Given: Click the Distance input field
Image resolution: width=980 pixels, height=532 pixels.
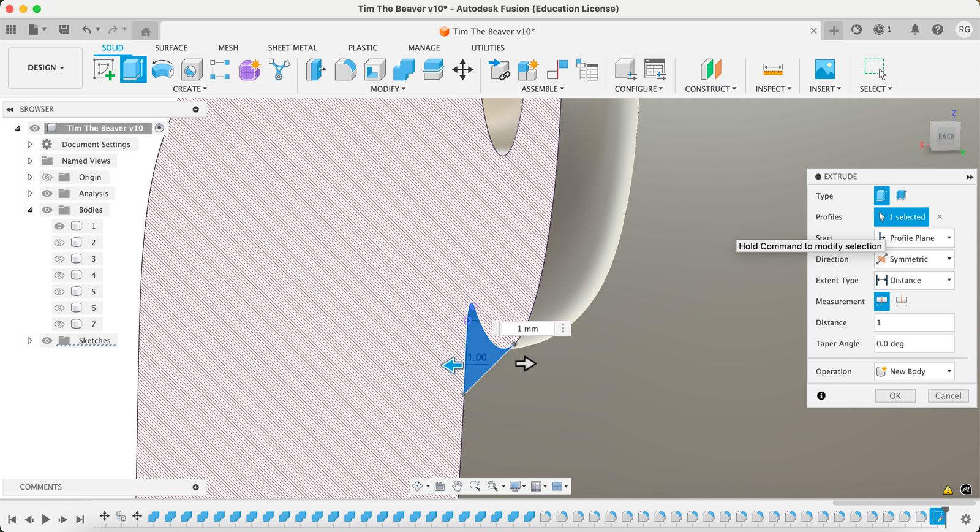Looking at the screenshot, I should point(913,322).
